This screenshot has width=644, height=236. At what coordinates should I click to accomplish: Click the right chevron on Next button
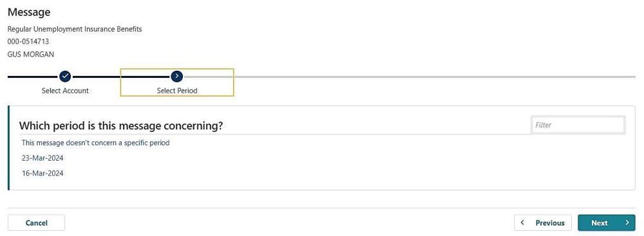627,222
